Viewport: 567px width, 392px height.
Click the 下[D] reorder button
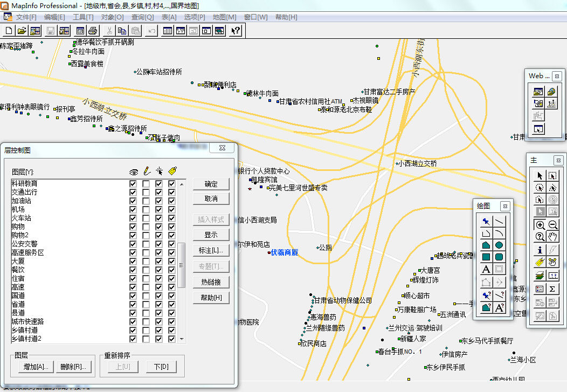[x=161, y=367]
